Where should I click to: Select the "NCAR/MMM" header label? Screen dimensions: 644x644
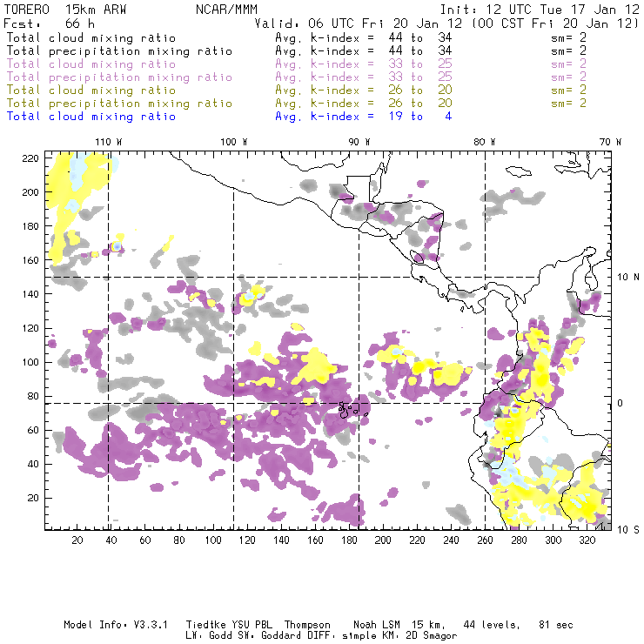(226, 10)
